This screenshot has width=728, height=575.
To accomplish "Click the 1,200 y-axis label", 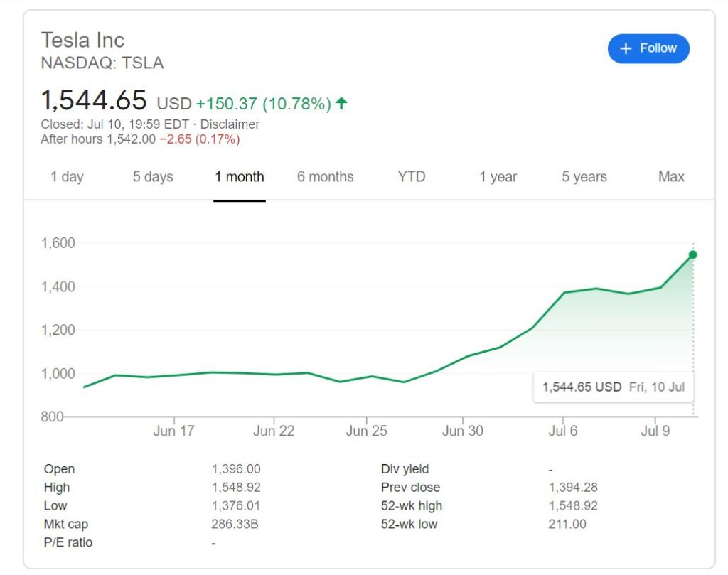I will pos(58,330).
